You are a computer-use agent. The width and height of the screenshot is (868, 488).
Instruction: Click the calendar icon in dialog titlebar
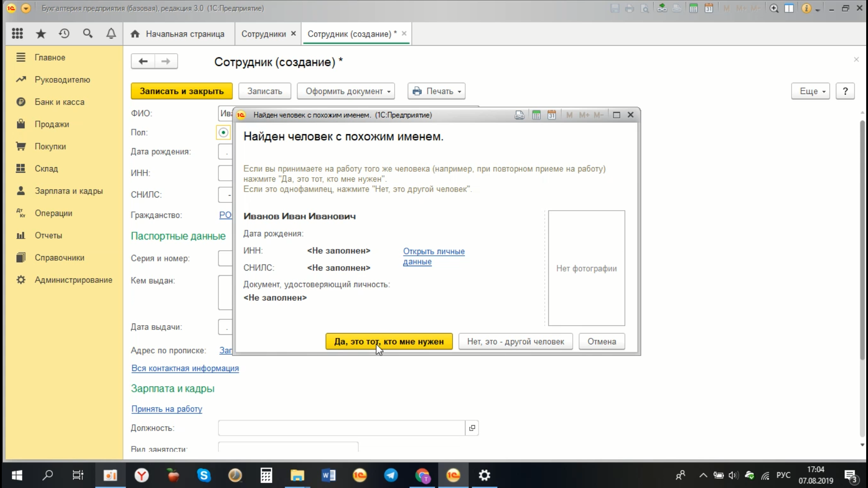(x=552, y=115)
